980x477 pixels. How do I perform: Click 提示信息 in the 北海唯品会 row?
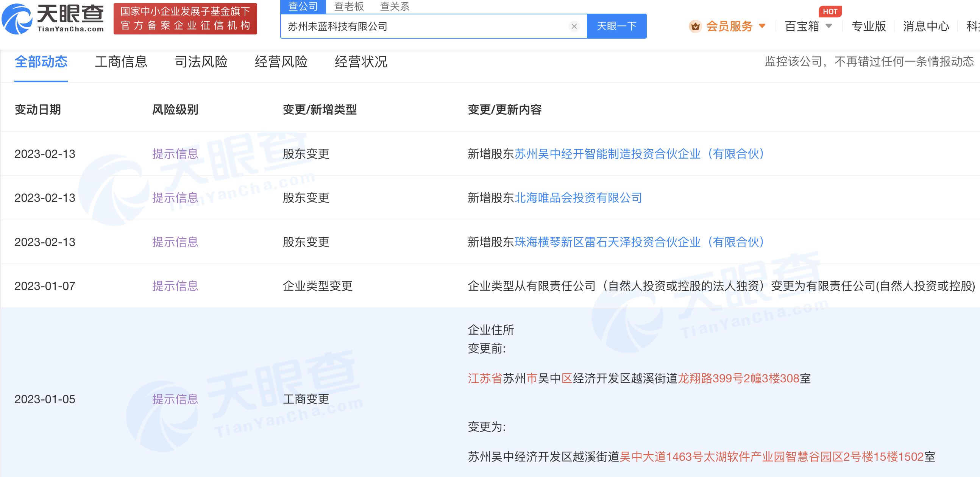(x=175, y=198)
